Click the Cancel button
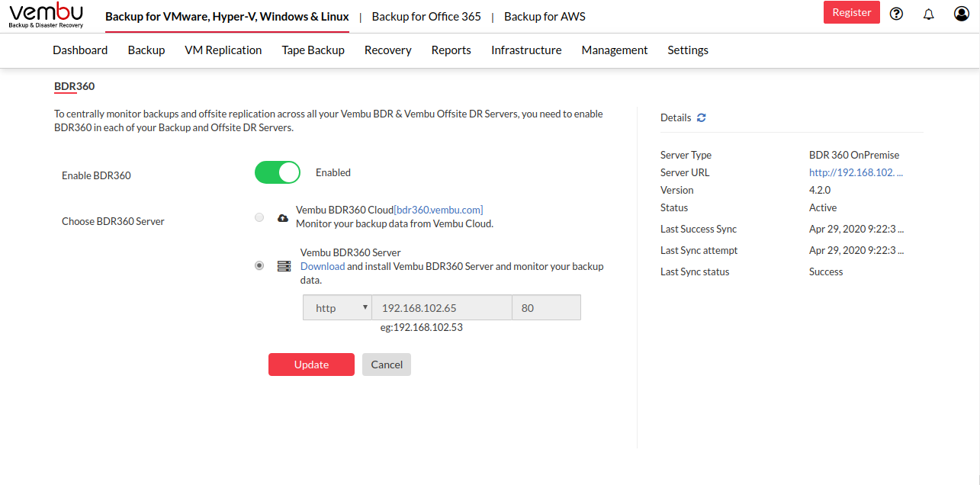The image size is (980, 485). [387, 365]
